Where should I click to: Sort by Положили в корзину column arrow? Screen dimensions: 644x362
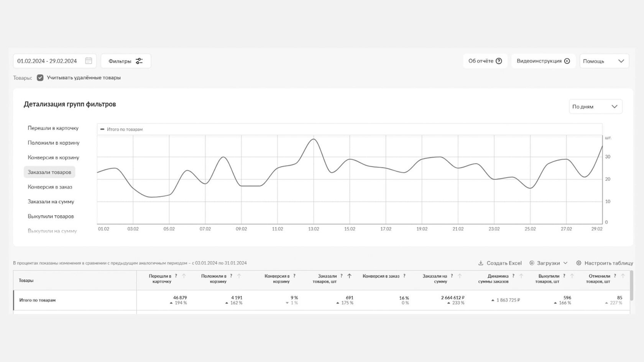tap(239, 276)
